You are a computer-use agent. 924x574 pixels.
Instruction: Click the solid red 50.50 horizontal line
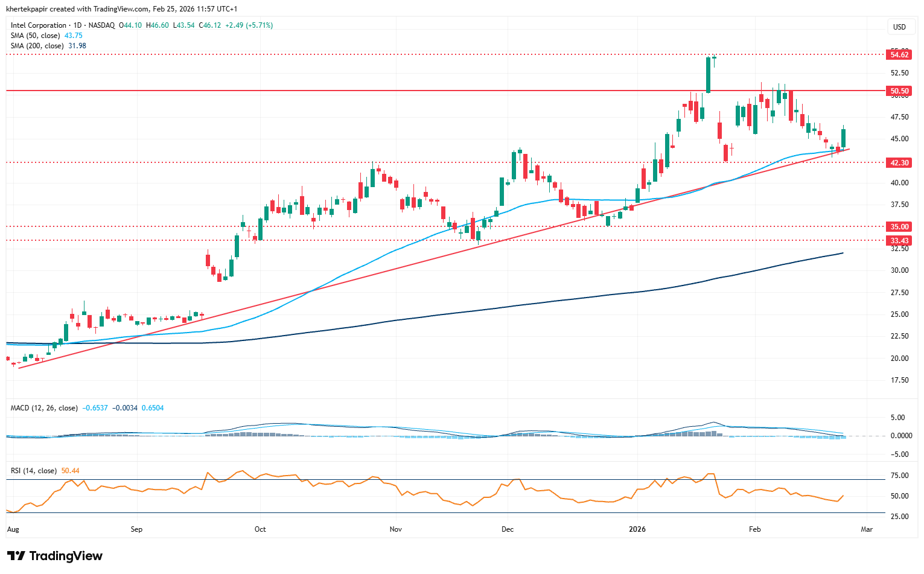422,91
